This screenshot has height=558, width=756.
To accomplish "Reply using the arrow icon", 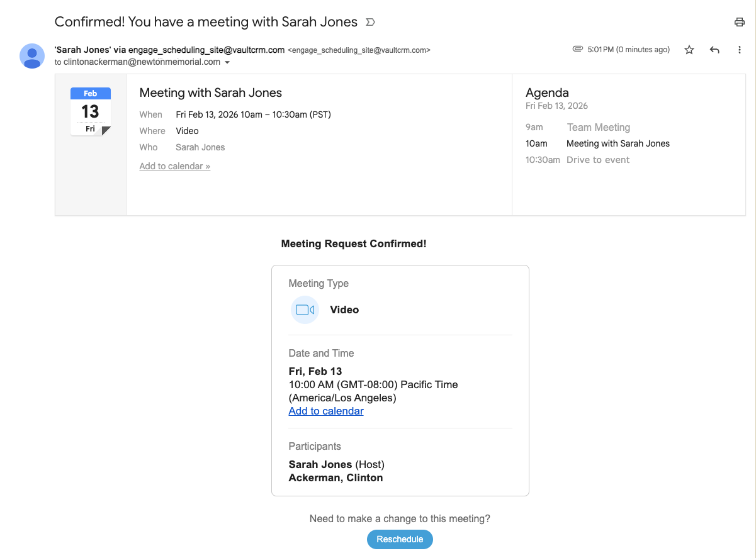I will pyautogui.click(x=714, y=50).
